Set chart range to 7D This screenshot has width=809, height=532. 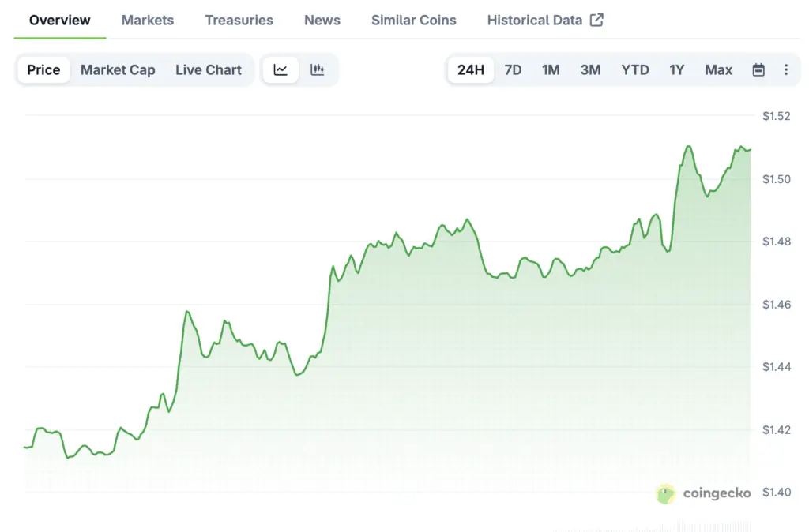(x=513, y=69)
